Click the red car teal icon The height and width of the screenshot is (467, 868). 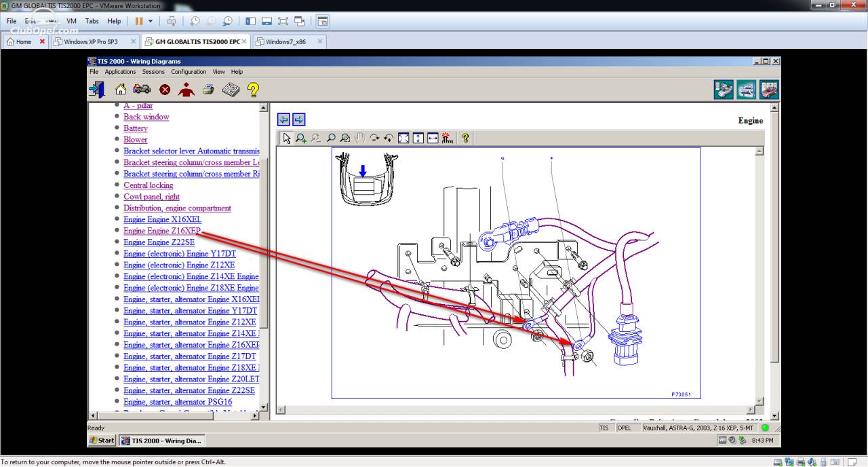[769, 90]
